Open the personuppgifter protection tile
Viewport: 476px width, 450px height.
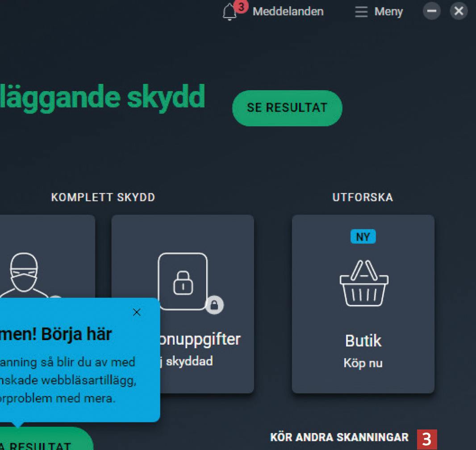(x=183, y=304)
